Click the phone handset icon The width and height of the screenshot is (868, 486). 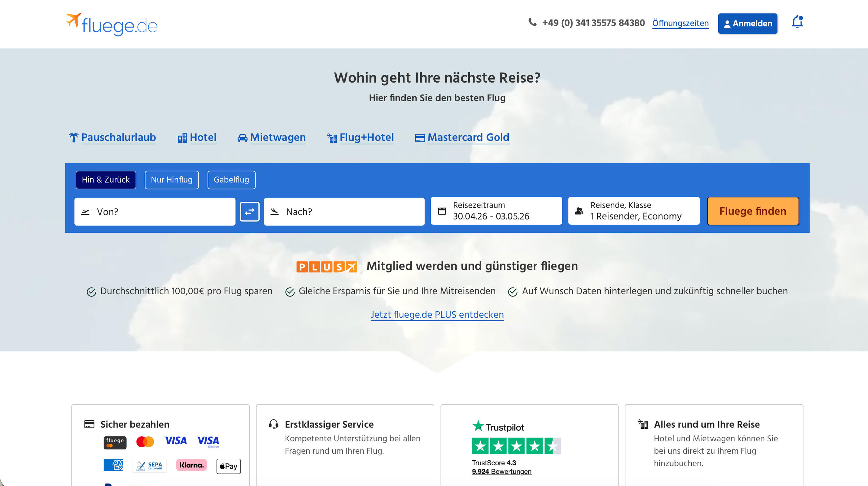point(532,22)
